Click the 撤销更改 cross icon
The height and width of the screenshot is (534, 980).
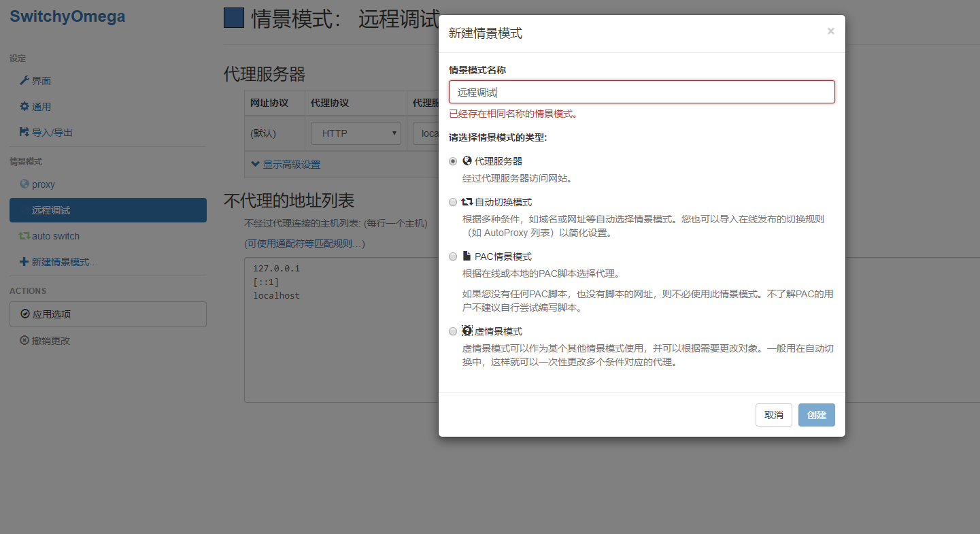(x=26, y=340)
